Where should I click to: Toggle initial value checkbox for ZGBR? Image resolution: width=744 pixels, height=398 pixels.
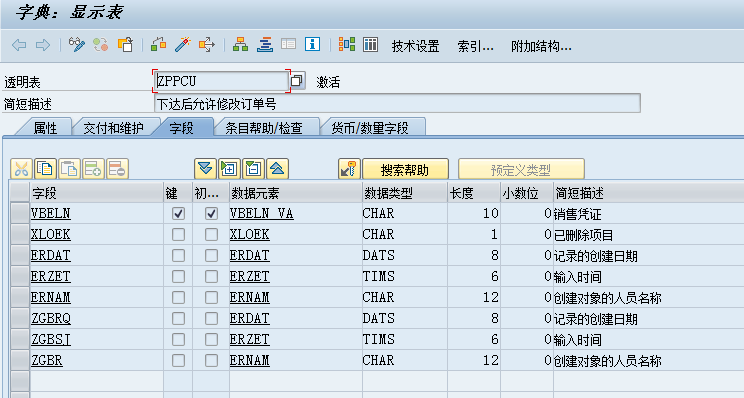pyautogui.click(x=211, y=361)
